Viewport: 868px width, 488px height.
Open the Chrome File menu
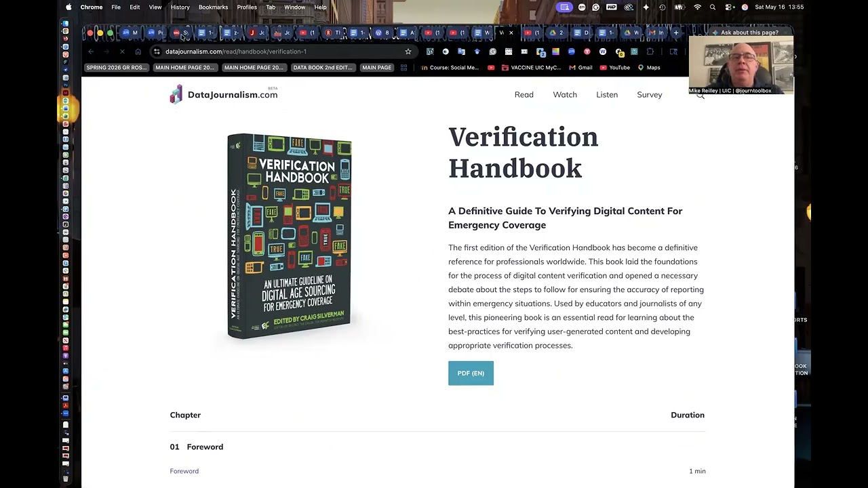(116, 7)
